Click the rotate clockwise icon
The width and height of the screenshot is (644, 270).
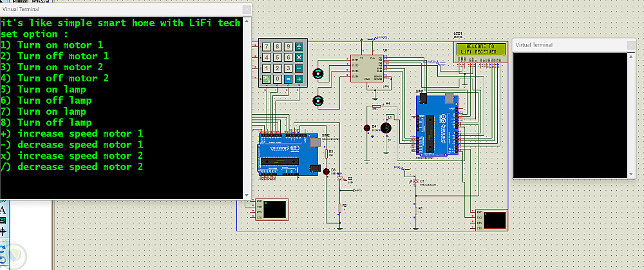coord(3,249)
